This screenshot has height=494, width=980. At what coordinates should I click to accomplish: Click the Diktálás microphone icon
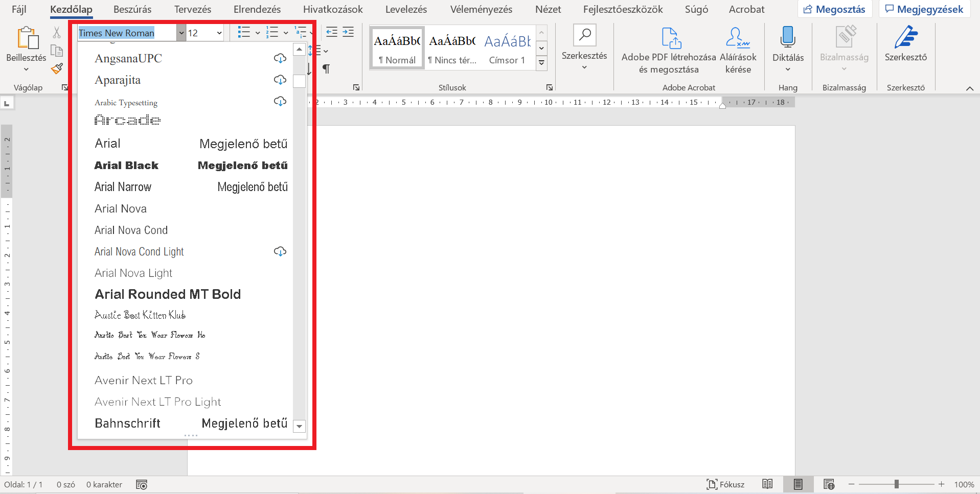[x=788, y=38]
